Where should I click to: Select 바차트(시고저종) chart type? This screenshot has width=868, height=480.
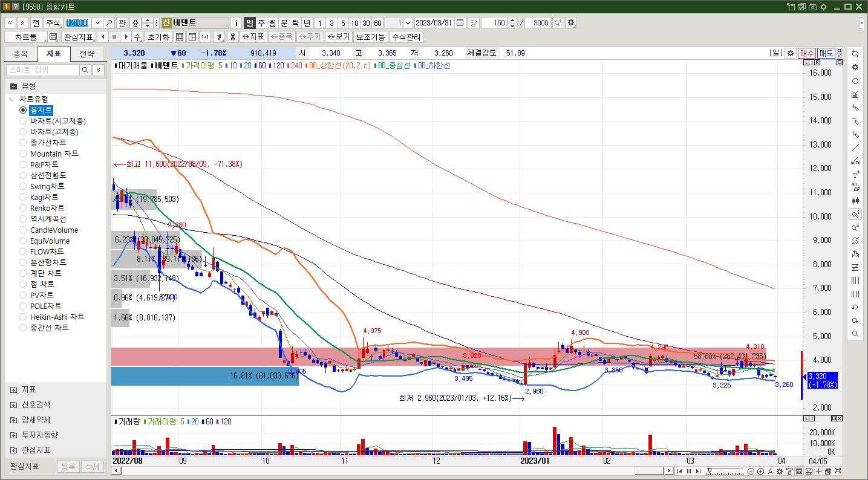tap(23, 121)
